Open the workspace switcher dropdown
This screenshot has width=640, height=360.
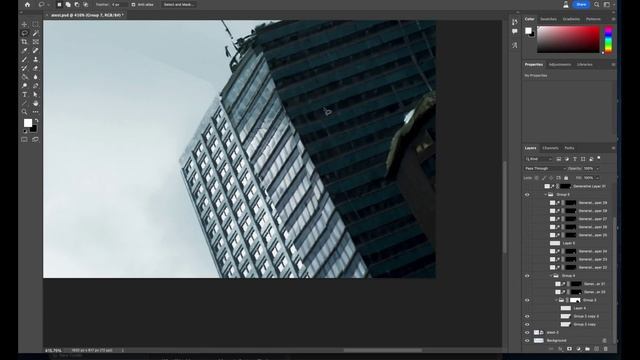click(608, 4)
